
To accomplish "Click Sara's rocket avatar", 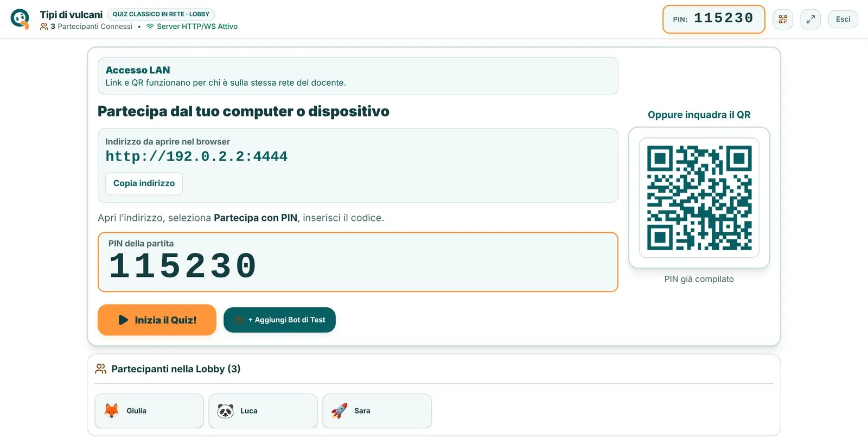I will [x=340, y=411].
